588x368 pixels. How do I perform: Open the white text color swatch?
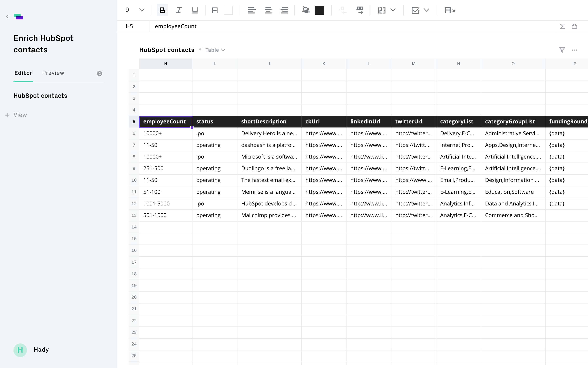[228, 10]
